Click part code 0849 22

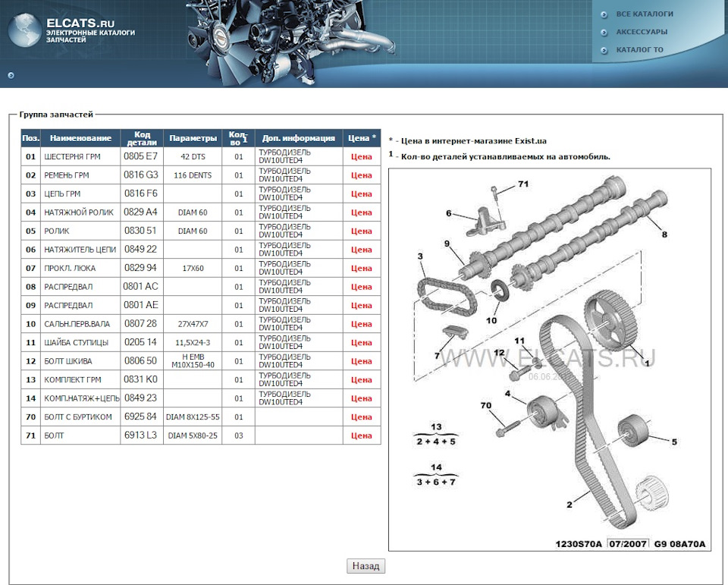[141, 249]
